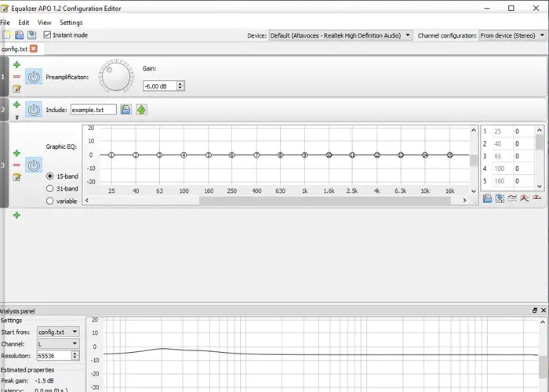Expand Include row's extra buttons chevron
This screenshot has width=549, height=392.
tap(16, 118)
